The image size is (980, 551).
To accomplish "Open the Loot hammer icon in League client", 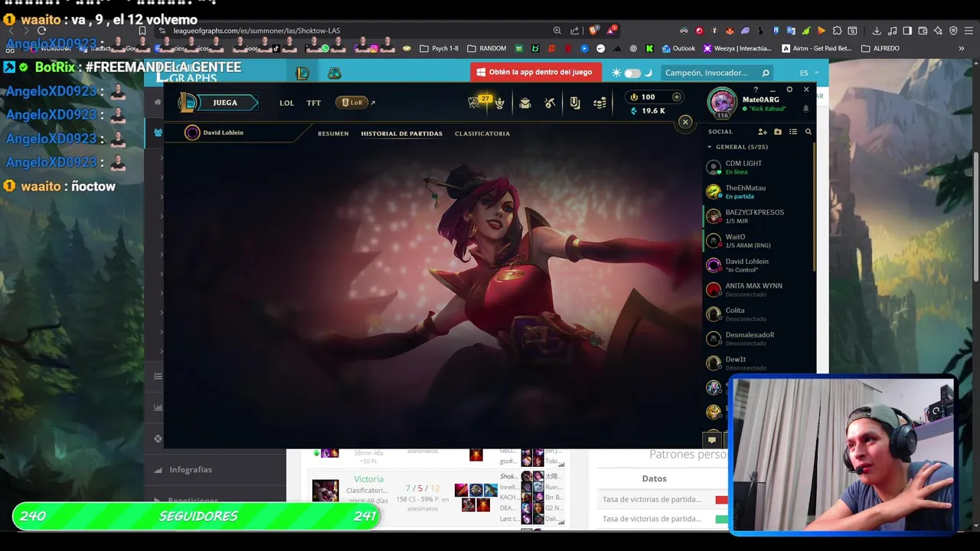I will 550,103.
